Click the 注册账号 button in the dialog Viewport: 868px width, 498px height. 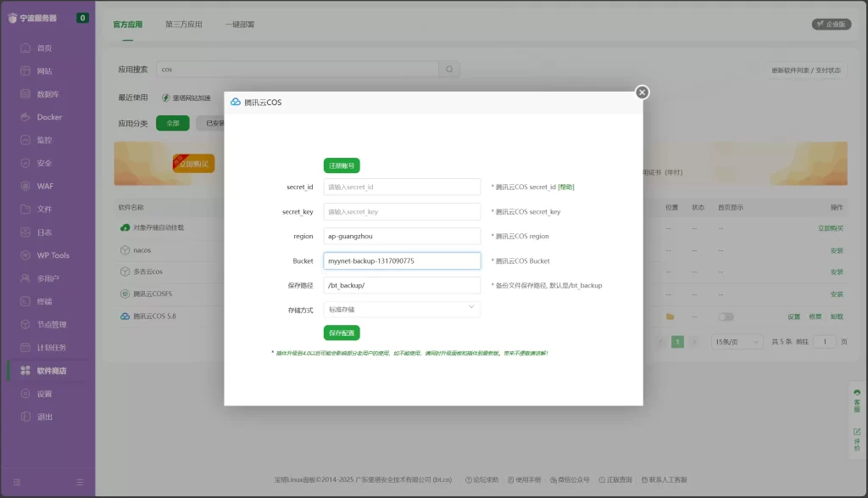point(342,165)
